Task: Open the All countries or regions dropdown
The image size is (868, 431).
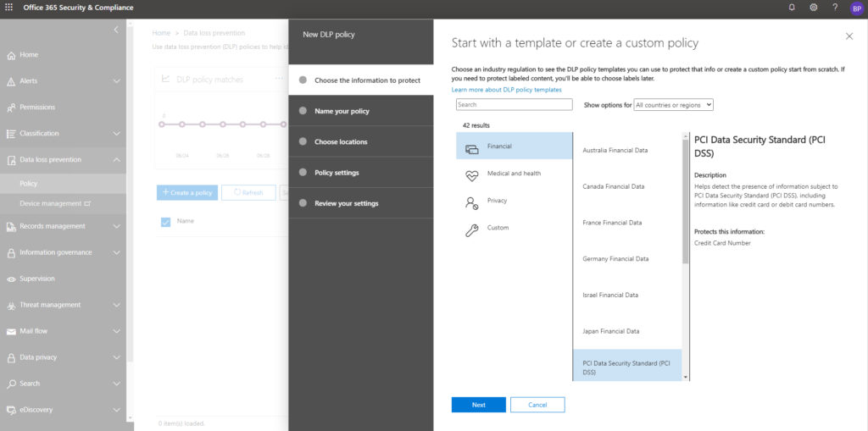Action: (673, 104)
